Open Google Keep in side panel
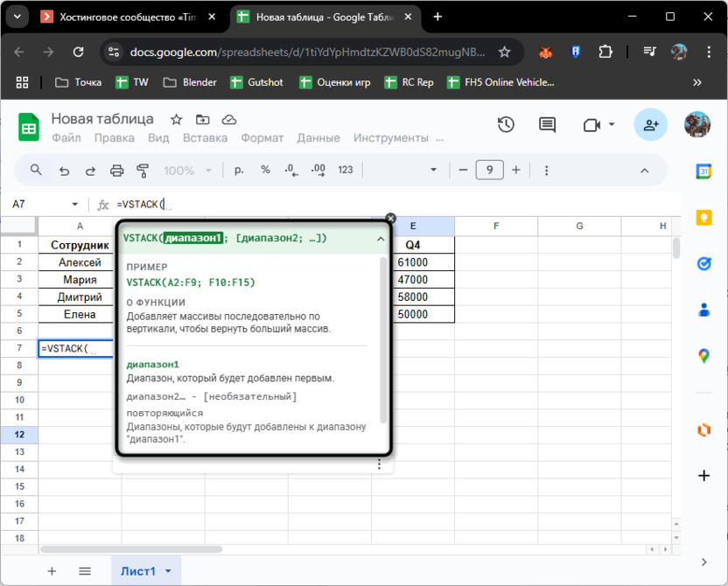 tap(703, 218)
